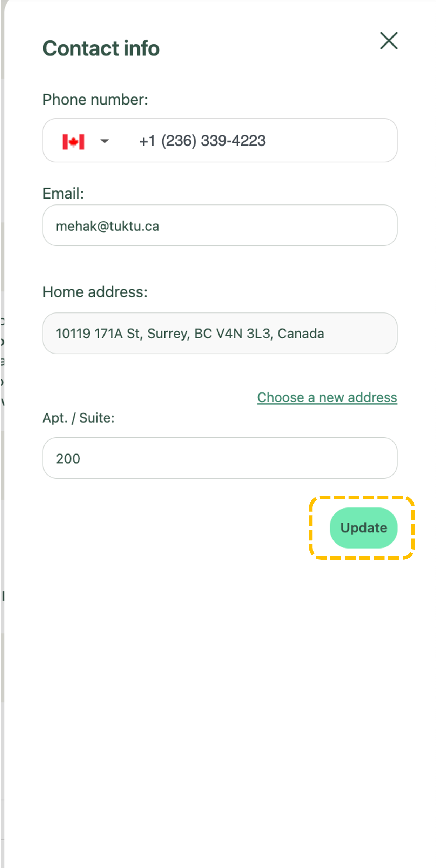Click the Contact info heading
The width and height of the screenshot is (437, 868).
click(x=101, y=48)
